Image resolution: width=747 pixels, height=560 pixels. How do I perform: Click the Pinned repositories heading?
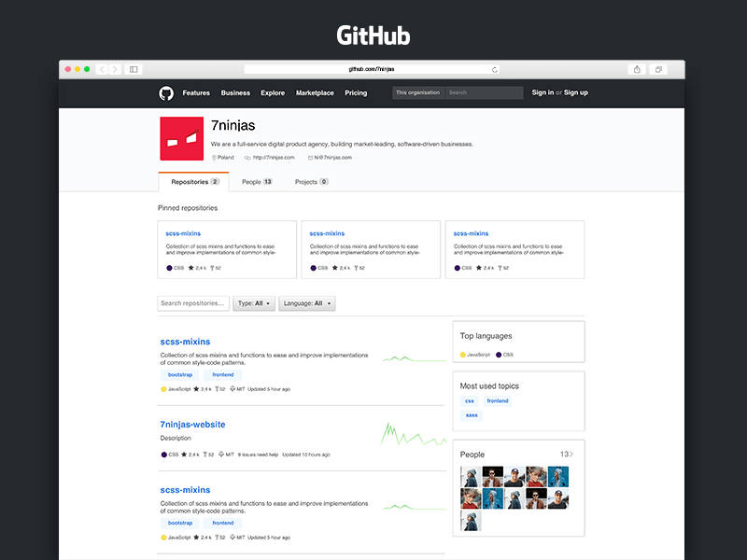coord(188,208)
